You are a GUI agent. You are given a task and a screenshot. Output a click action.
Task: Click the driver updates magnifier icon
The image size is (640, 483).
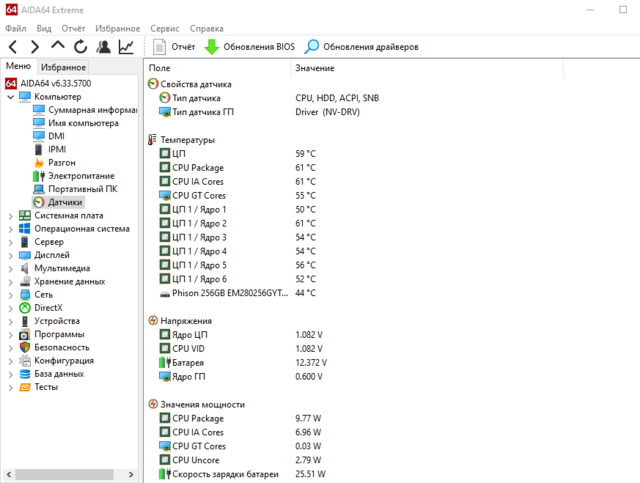click(x=312, y=47)
